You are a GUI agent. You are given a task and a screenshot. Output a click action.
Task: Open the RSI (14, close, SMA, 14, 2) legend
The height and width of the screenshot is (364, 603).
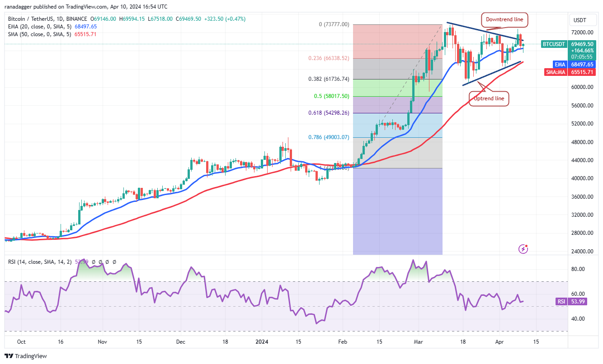pos(39,261)
